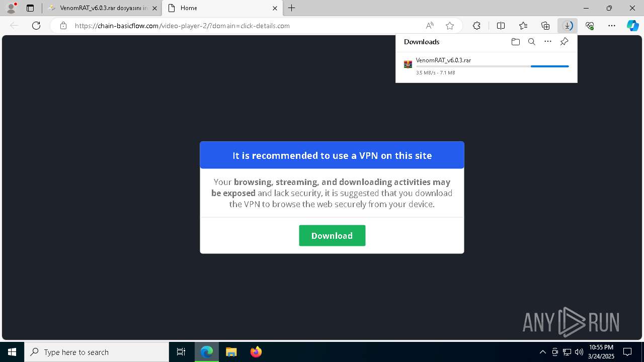Image resolution: width=644 pixels, height=362 pixels.
Task: Search downloads with magnifier icon
Action: (x=532, y=42)
